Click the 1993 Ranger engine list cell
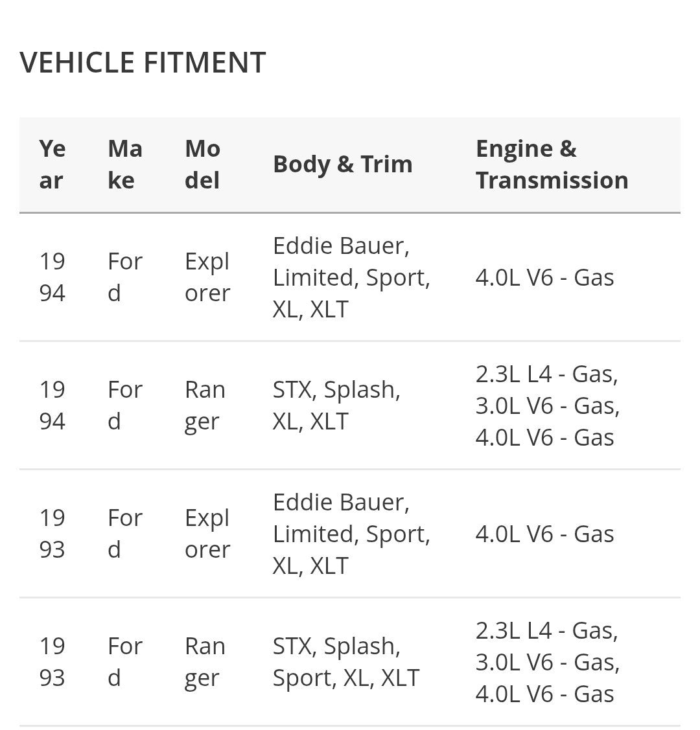The height and width of the screenshot is (730, 700). click(548, 662)
